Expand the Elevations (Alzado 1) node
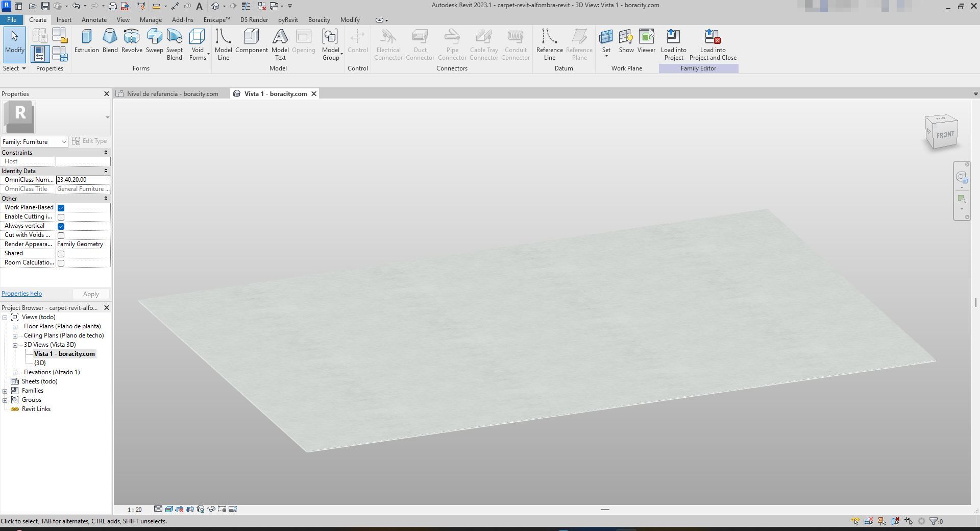This screenshot has height=531, width=980. pos(15,373)
